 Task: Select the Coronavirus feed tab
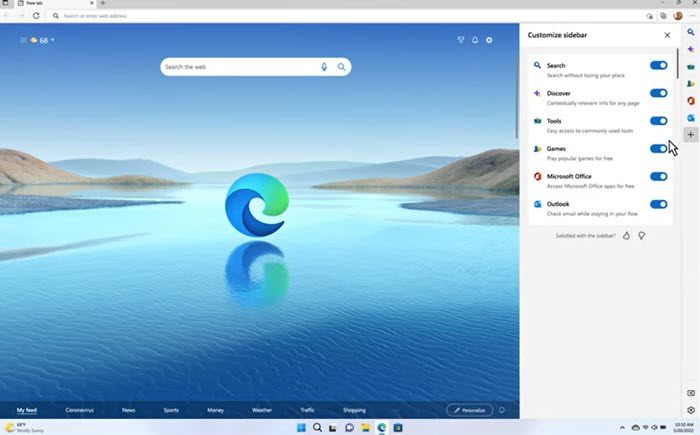click(x=79, y=410)
